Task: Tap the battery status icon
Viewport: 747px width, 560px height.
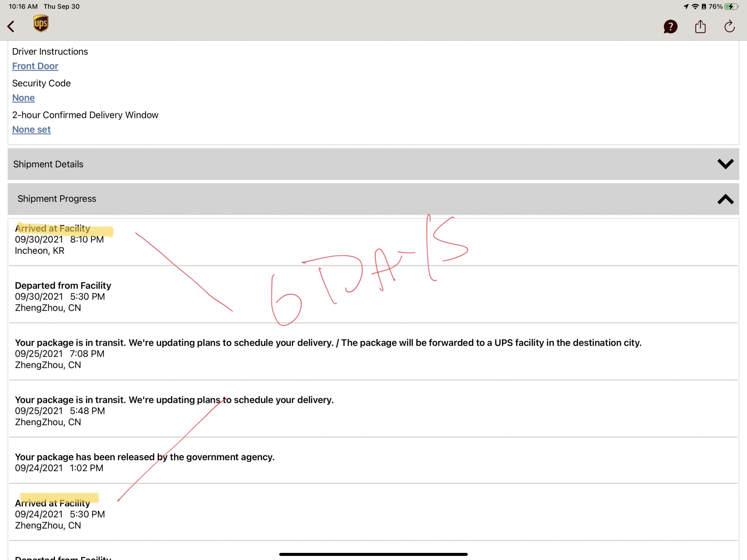Action: tap(731, 6)
